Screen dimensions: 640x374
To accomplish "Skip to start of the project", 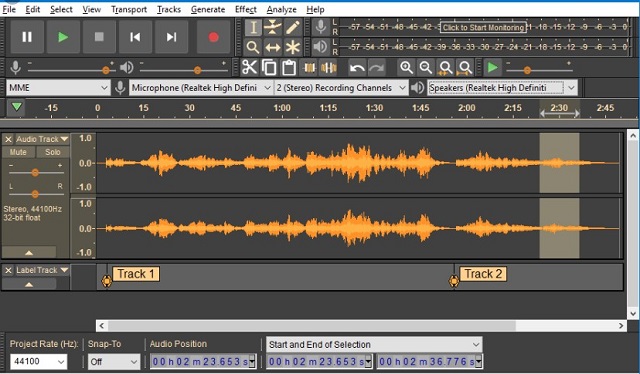I will pyautogui.click(x=135, y=37).
